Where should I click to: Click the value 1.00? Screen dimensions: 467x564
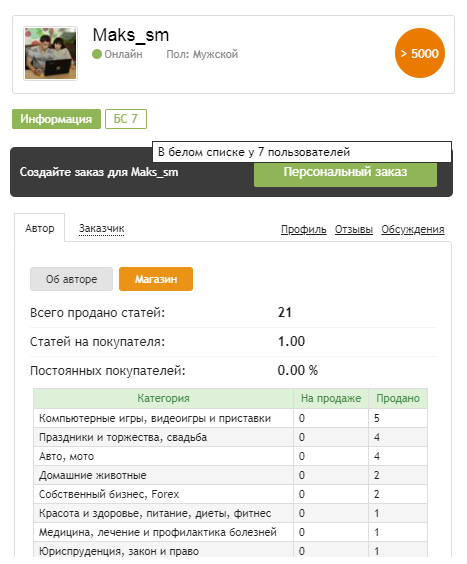291,341
